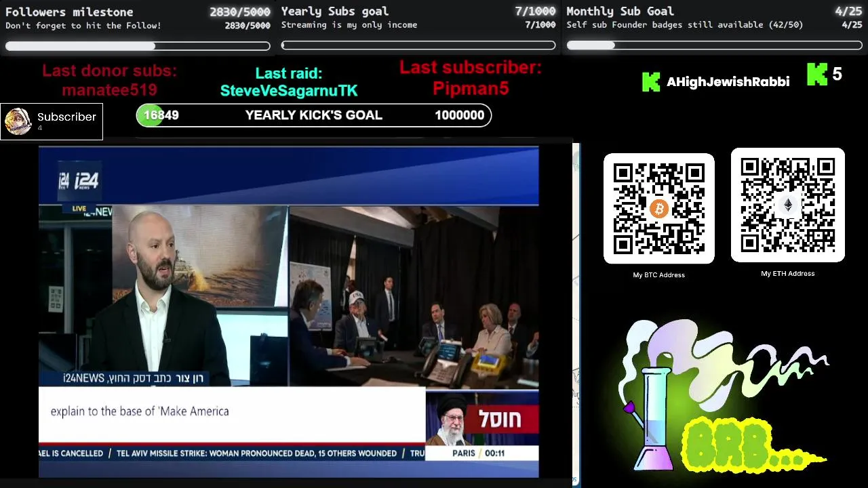Click 'Yearly Subs goal' heading

335,12
